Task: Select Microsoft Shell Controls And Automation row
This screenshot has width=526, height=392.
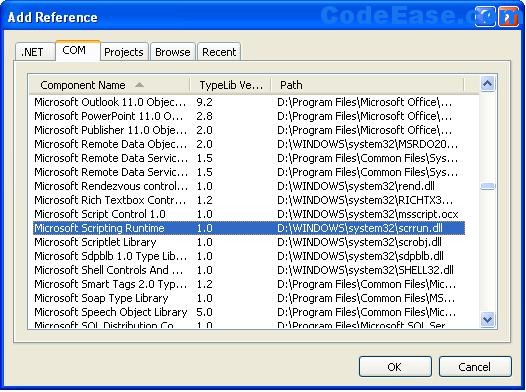Action: click(x=249, y=270)
